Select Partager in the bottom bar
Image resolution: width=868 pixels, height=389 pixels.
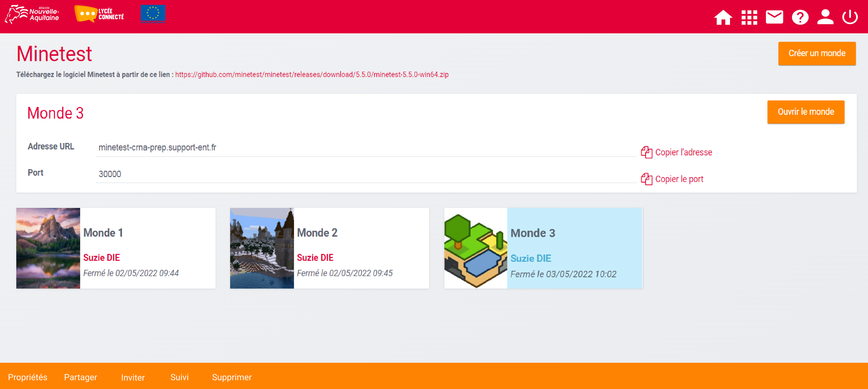pyautogui.click(x=81, y=377)
